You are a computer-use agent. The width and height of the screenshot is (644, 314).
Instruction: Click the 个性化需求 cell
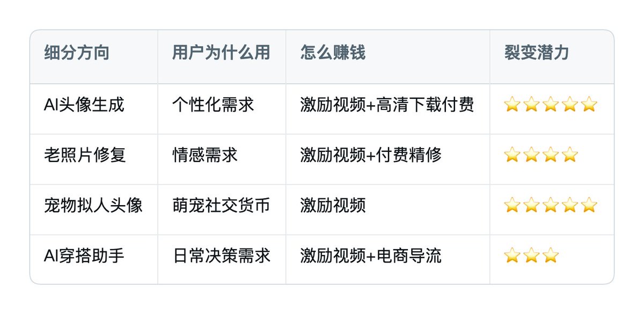pyautogui.click(x=213, y=104)
